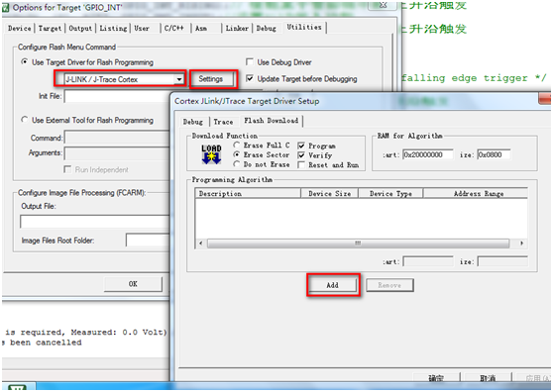Open the J-LINK / J-Trace Cortex dropdown
553x392 pixels.
pos(179,79)
